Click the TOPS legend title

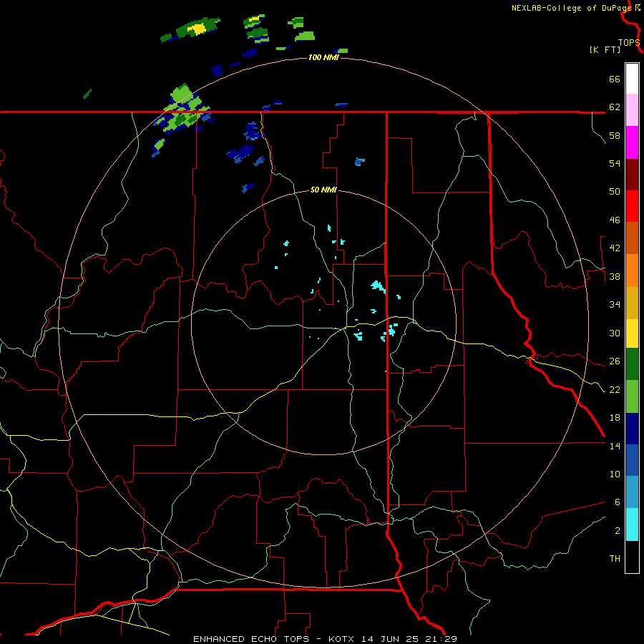coord(628,42)
